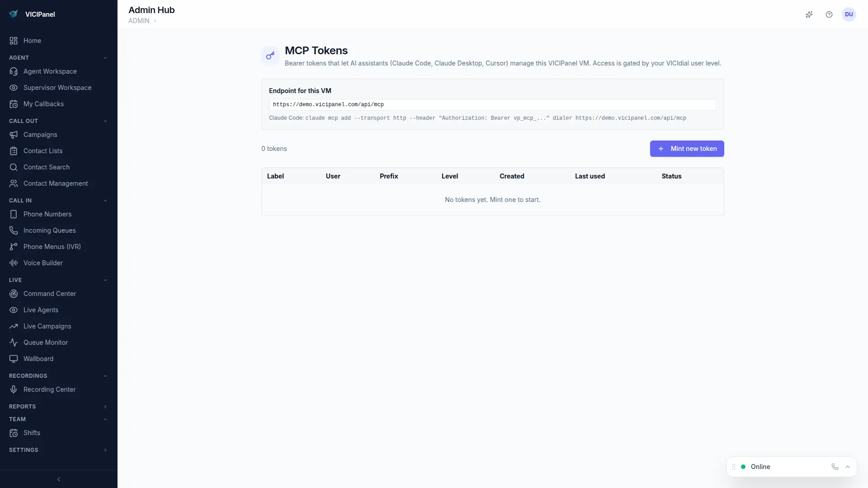
Task: Select the Voice Builder waveform icon
Action: click(14, 263)
